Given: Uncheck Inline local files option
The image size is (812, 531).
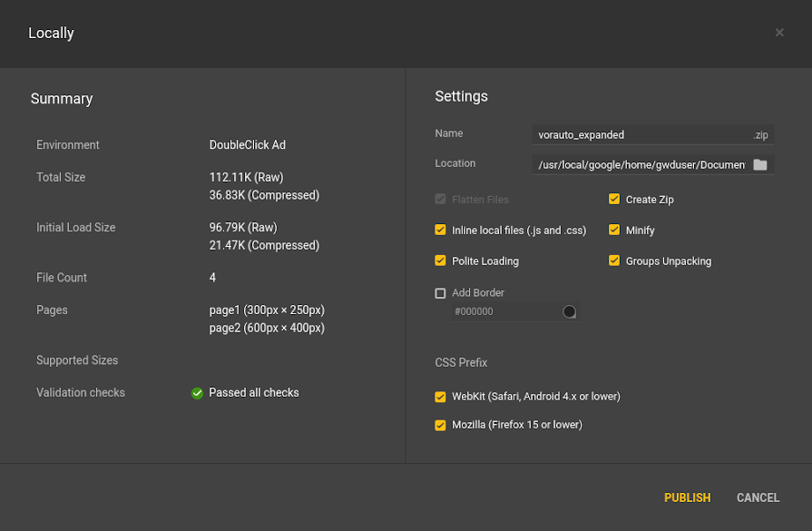Looking at the screenshot, I should pos(441,231).
